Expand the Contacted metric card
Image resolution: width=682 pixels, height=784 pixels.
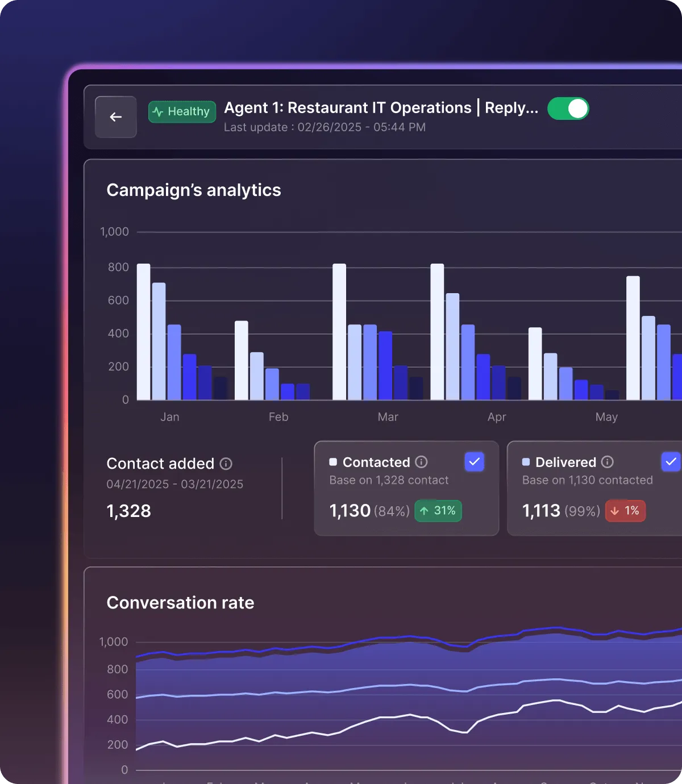[406, 489]
